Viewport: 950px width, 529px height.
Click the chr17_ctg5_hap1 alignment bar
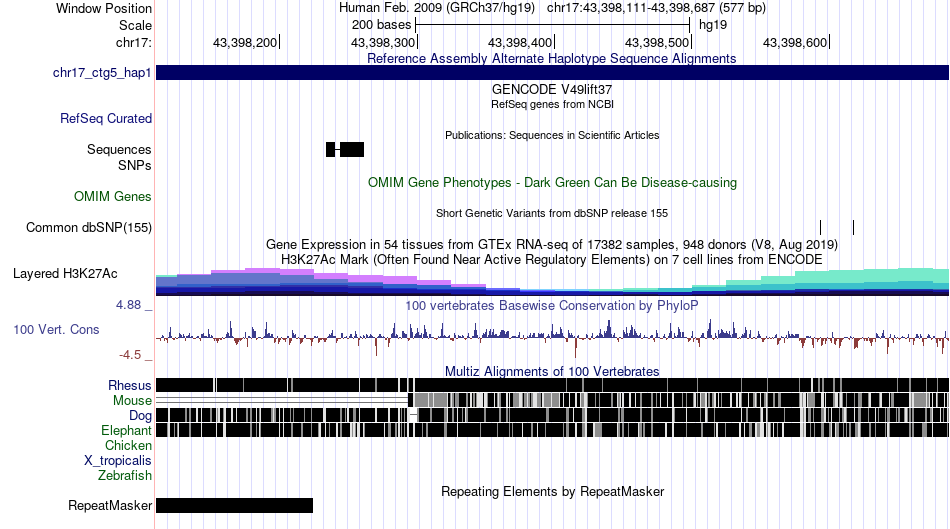(x=553, y=73)
